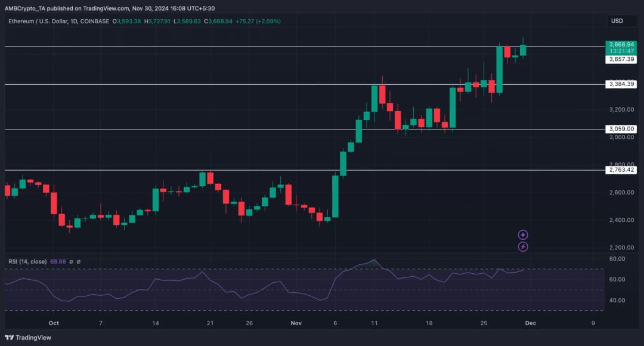Select the 2,763.42 horizontal line price label
The width and height of the screenshot is (644, 346).
tap(620, 170)
